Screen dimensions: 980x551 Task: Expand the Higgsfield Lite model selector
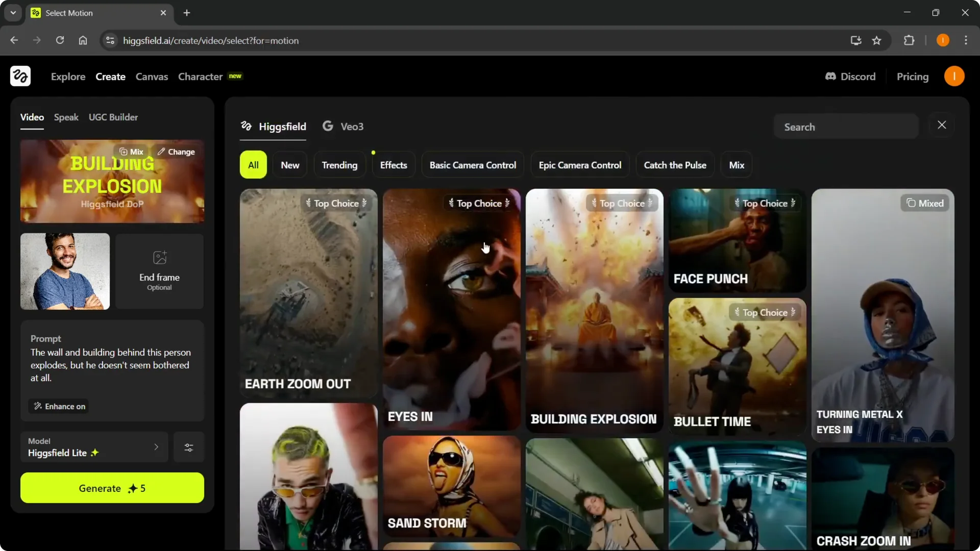(x=94, y=447)
